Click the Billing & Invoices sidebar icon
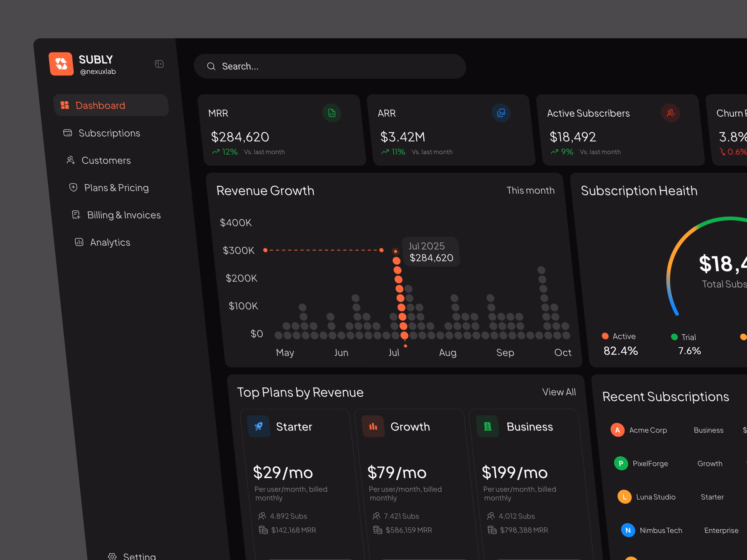The width and height of the screenshot is (747, 560). pos(76,215)
